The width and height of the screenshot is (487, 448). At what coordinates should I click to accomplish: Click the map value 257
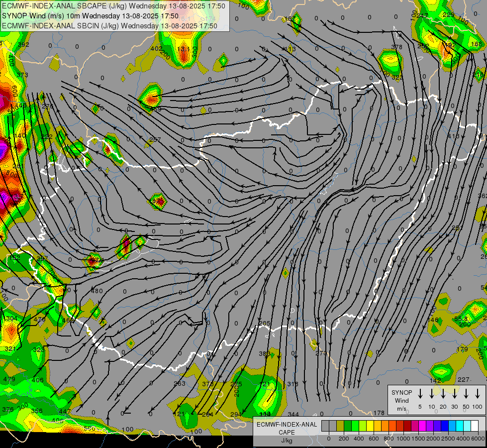[155, 139]
